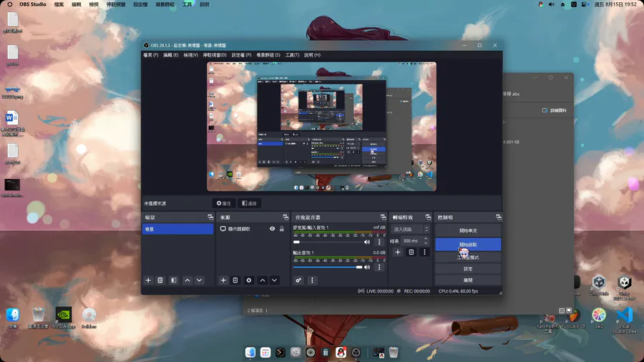Image resolution: width=644 pixels, height=362 pixels.
Task: Select the highlighted scene in Scenes list
Action: coord(177,229)
